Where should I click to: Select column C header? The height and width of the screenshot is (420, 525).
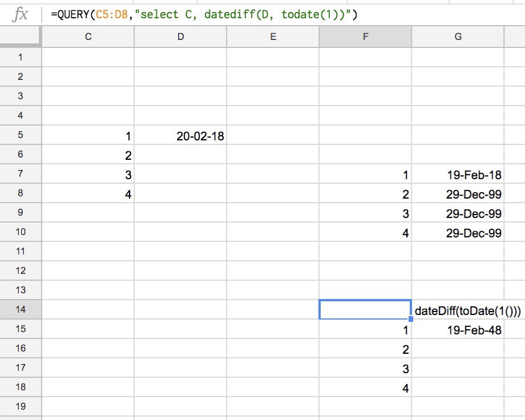pyautogui.click(x=88, y=37)
